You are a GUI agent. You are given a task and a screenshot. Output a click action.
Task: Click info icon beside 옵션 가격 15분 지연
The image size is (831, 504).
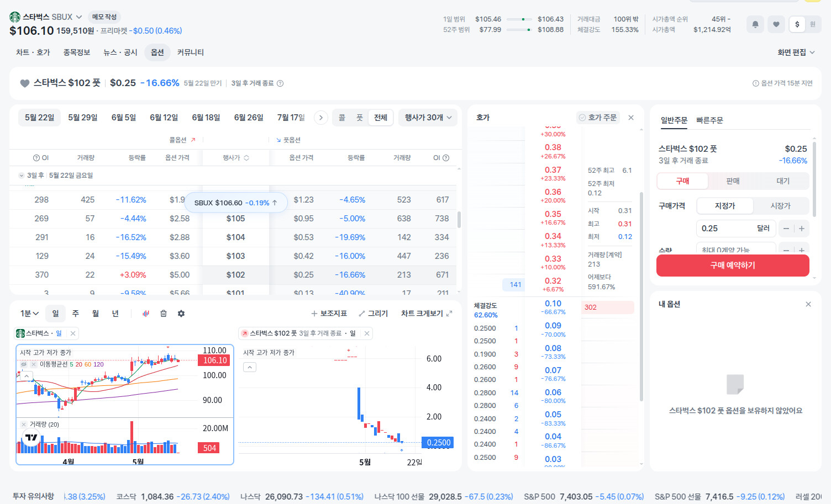(755, 83)
